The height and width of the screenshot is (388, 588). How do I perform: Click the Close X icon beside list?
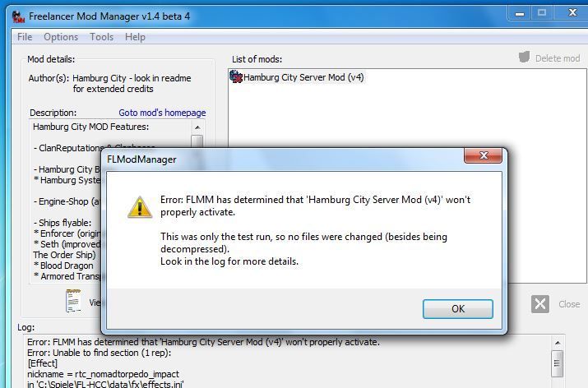(540, 304)
